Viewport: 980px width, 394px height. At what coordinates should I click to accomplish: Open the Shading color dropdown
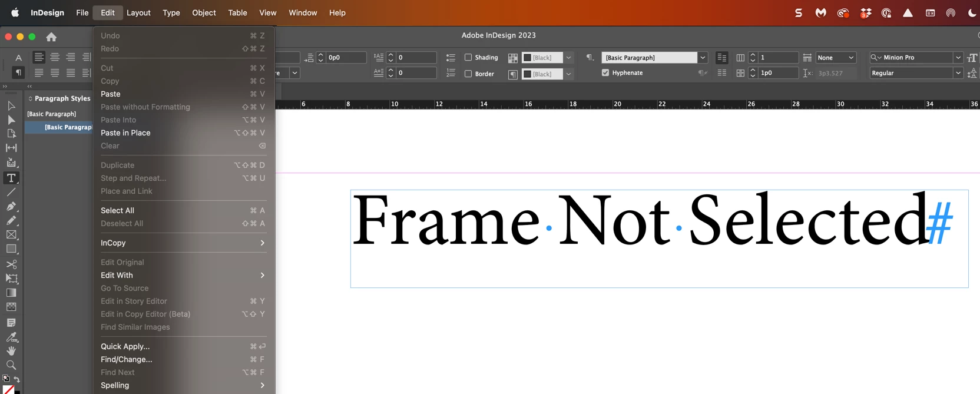[568, 58]
